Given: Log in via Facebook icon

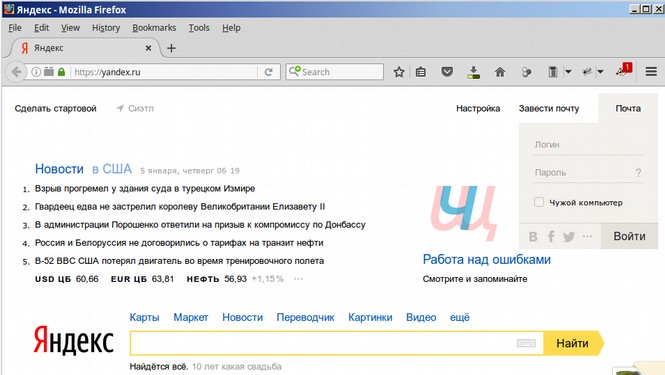Looking at the screenshot, I should (551, 236).
